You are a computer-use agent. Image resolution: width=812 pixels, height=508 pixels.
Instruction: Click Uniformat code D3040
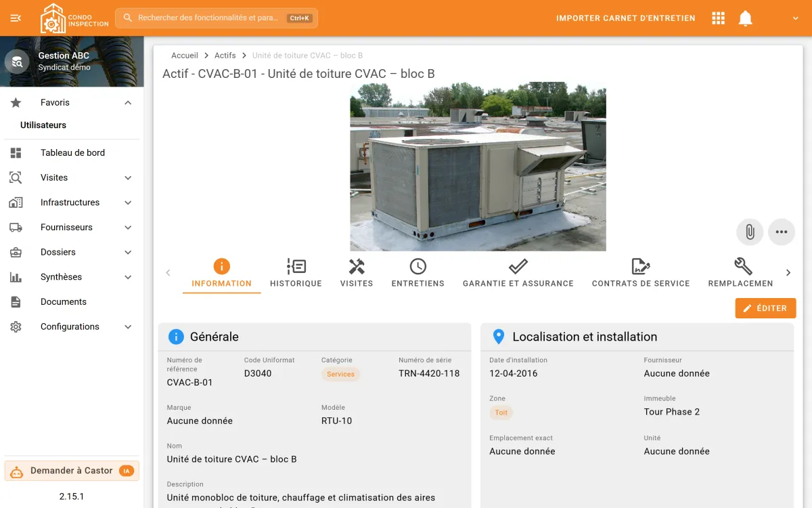pos(258,373)
